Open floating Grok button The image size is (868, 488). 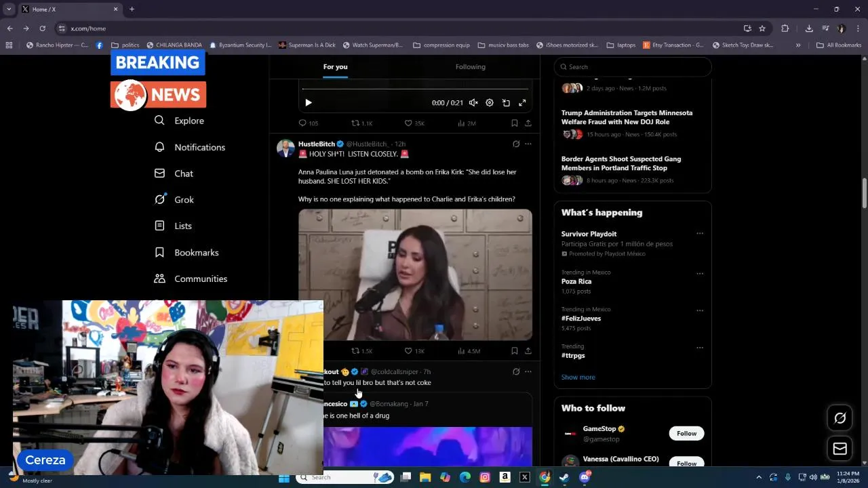pyautogui.click(x=840, y=418)
